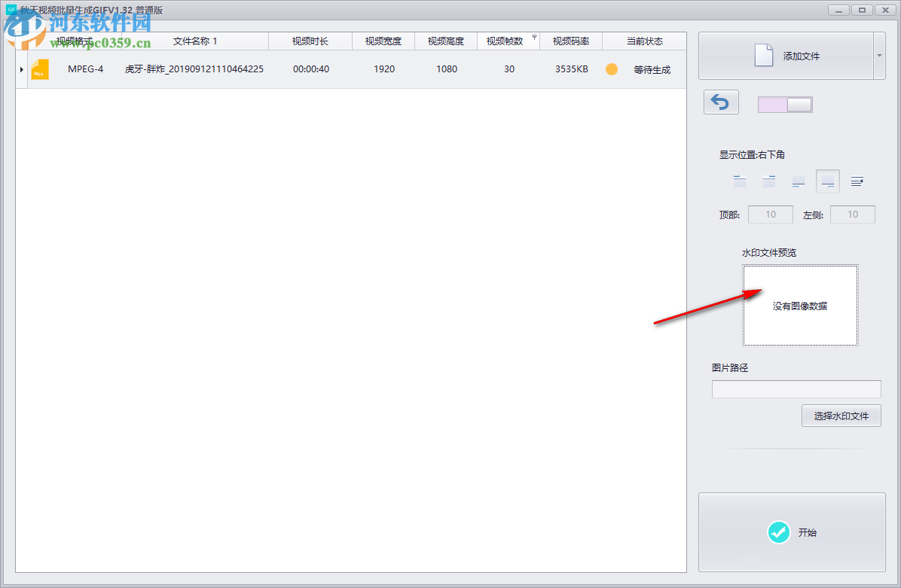This screenshot has height=588, width=901.
Task: Click the blue back arrow button
Action: click(720, 102)
